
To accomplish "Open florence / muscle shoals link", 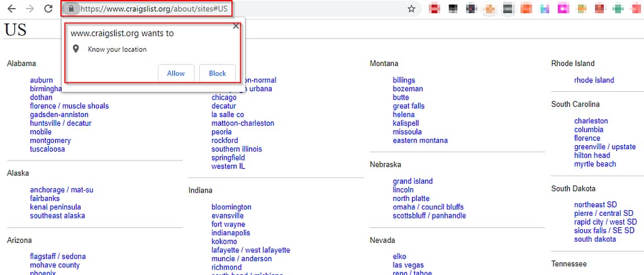I will [x=69, y=106].
